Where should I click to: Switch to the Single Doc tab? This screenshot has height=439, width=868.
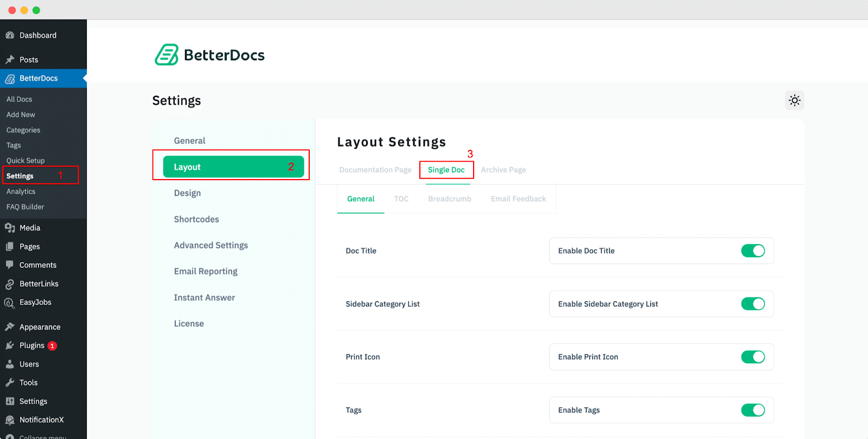[446, 170]
